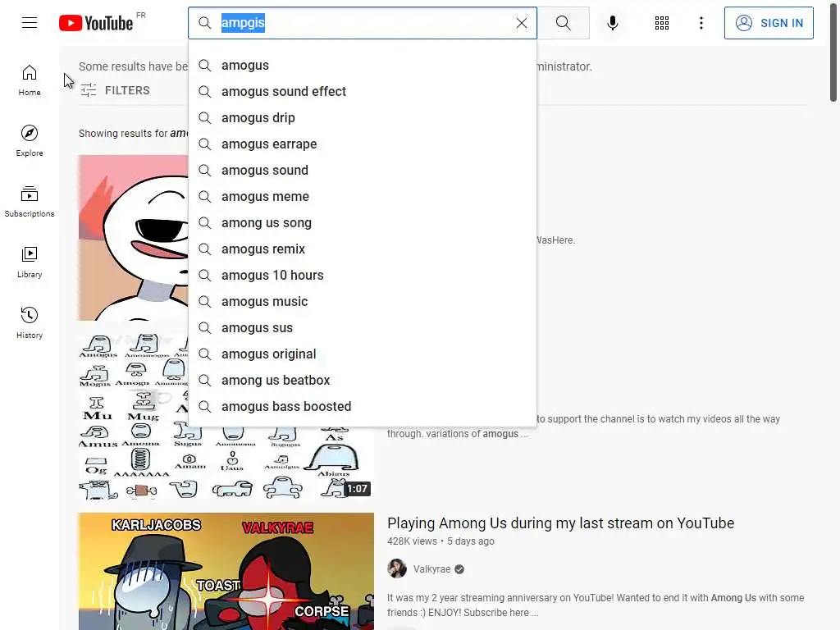
Task: Open the FILTERS options
Action: point(115,90)
